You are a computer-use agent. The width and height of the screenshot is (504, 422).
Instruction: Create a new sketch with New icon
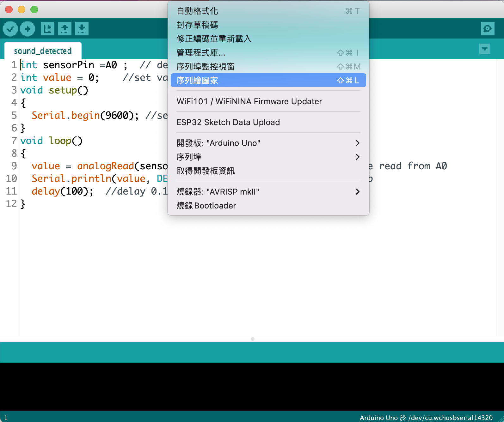tap(48, 29)
